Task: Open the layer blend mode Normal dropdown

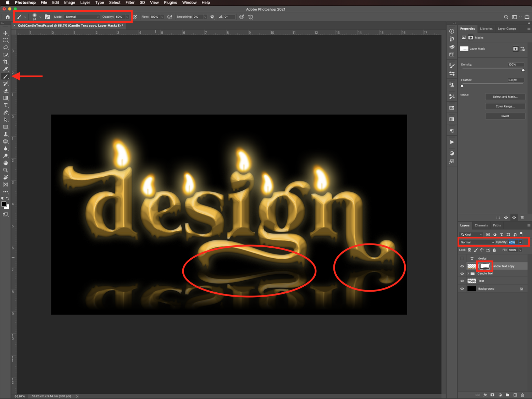Action: click(x=477, y=242)
